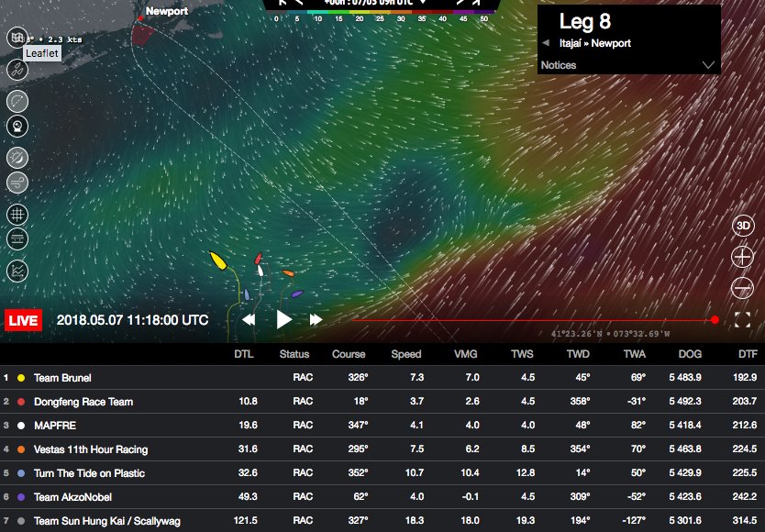Play the race tracker animation

[x=284, y=320]
